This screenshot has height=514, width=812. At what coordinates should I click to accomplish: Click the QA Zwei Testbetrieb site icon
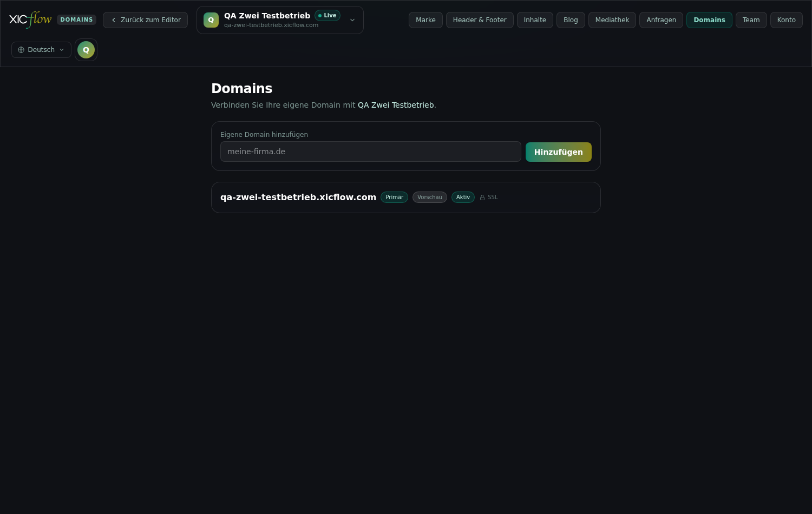pos(211,20)
